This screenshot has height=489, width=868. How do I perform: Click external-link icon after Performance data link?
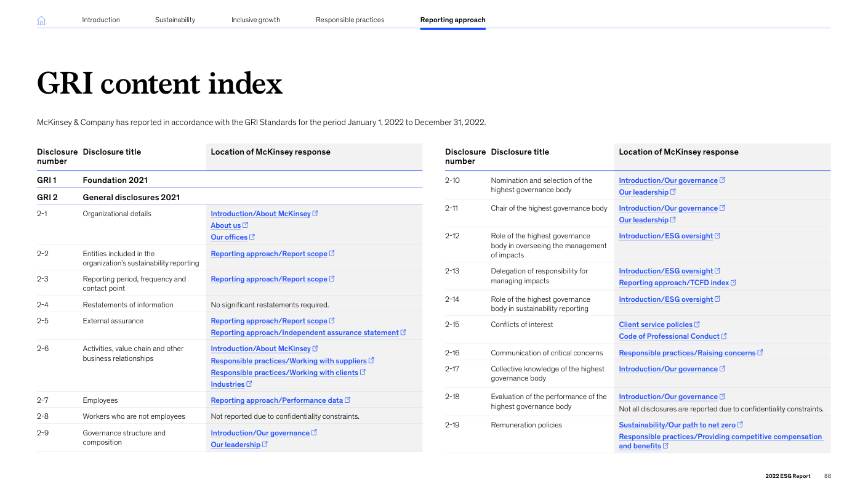(x=348, y=400)
